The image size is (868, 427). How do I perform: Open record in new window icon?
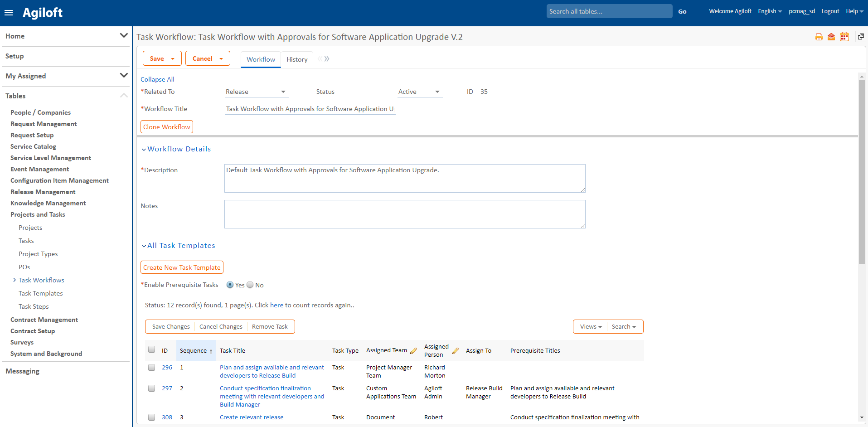(x=861, y=37)
